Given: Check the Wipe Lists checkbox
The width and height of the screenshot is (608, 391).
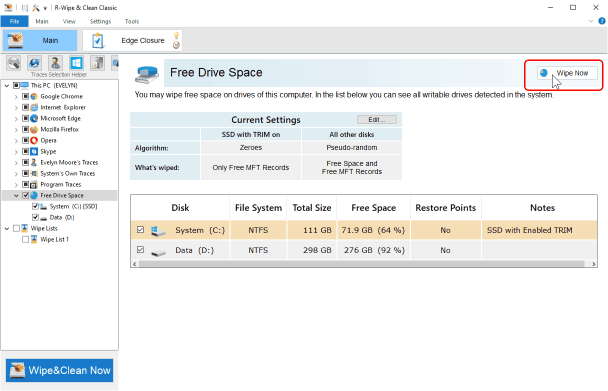Looking at the screenshot, I should click(16, 228).
